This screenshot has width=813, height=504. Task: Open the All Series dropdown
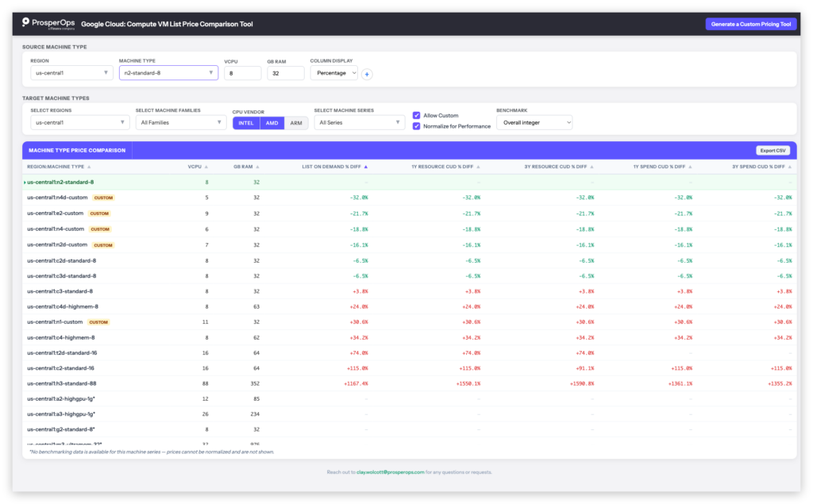(360, 123)
